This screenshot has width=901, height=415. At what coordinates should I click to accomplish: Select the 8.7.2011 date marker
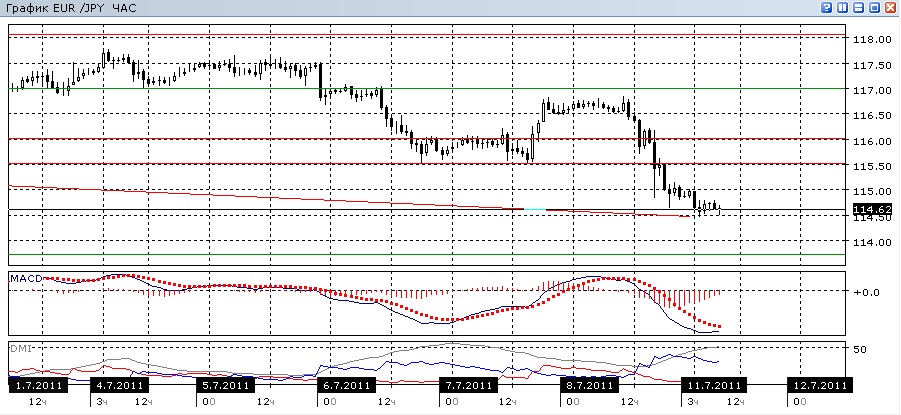click(x=590, y=385)
